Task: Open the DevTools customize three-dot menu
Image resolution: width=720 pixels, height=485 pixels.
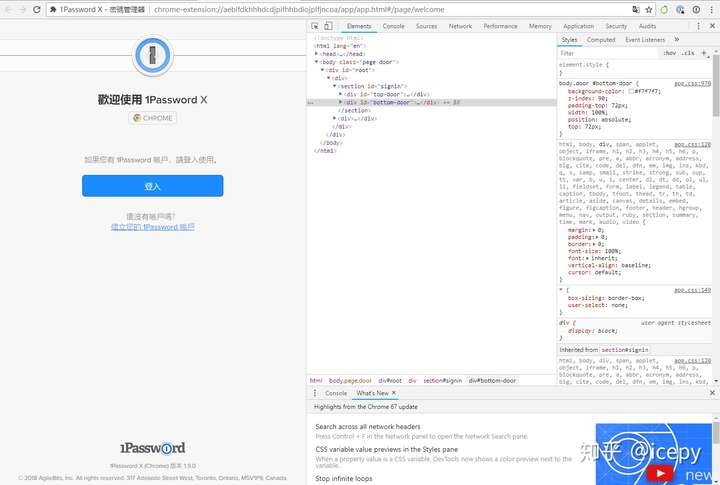Action: tap(698, 26)
